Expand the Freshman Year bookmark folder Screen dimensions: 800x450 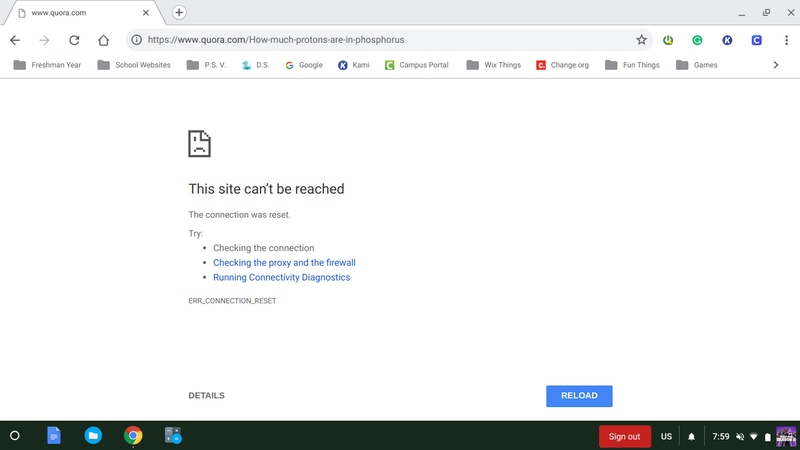pyautogui.click(x=48, y=65)
